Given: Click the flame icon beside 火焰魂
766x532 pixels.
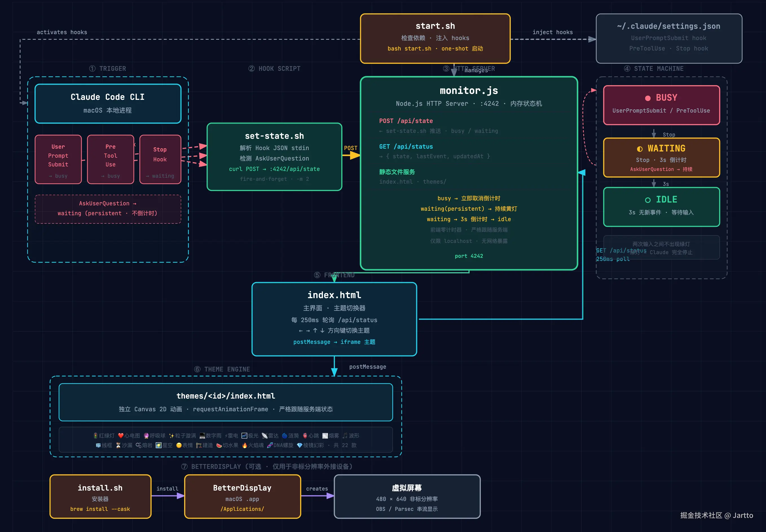Looking at the screenshot, I should coord(245,445).
